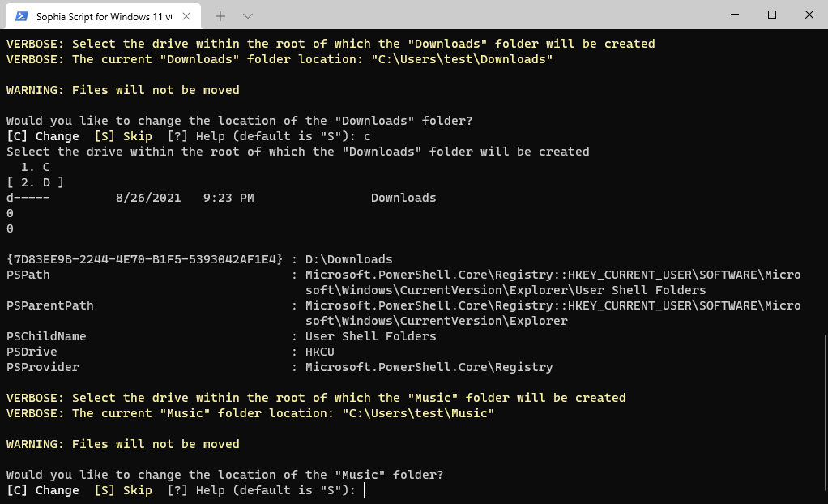Minimize the terminal window
The image size is (828, 504).
pyautogui.click(x=733, y=15)
